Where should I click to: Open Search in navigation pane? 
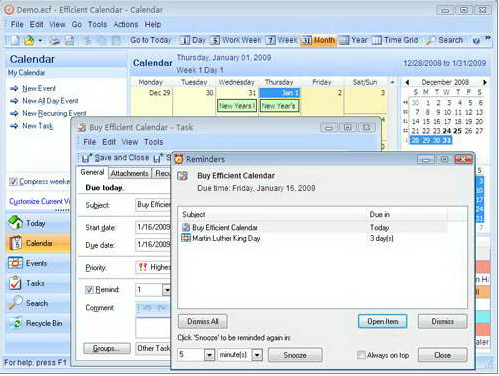[38, 303]
